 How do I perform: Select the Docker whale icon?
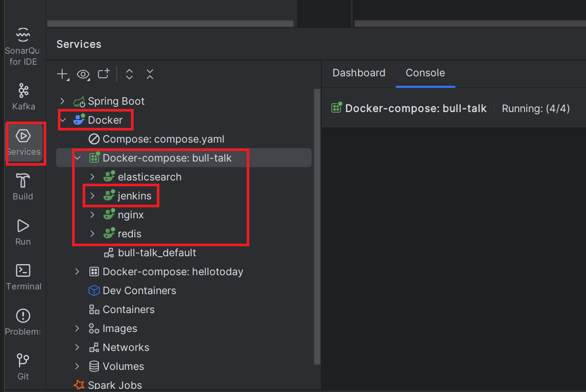click(x=79, y=119)
